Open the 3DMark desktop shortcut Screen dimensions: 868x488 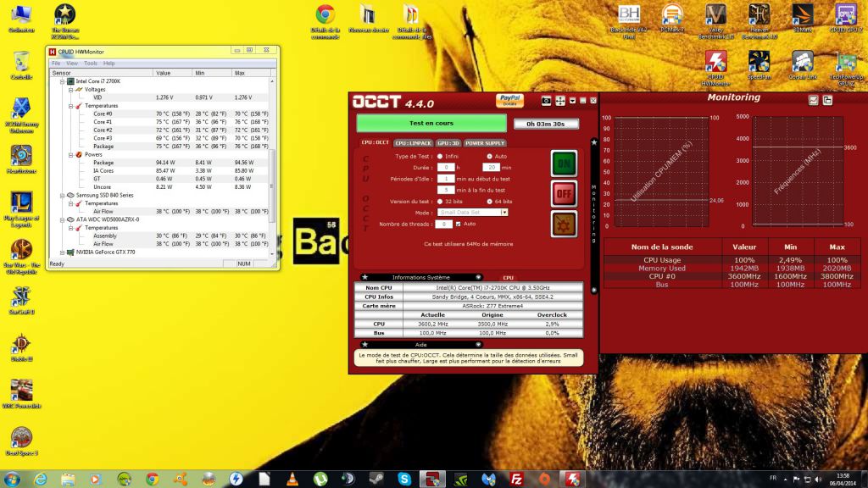pyautogui.click(x=802, y=19)
